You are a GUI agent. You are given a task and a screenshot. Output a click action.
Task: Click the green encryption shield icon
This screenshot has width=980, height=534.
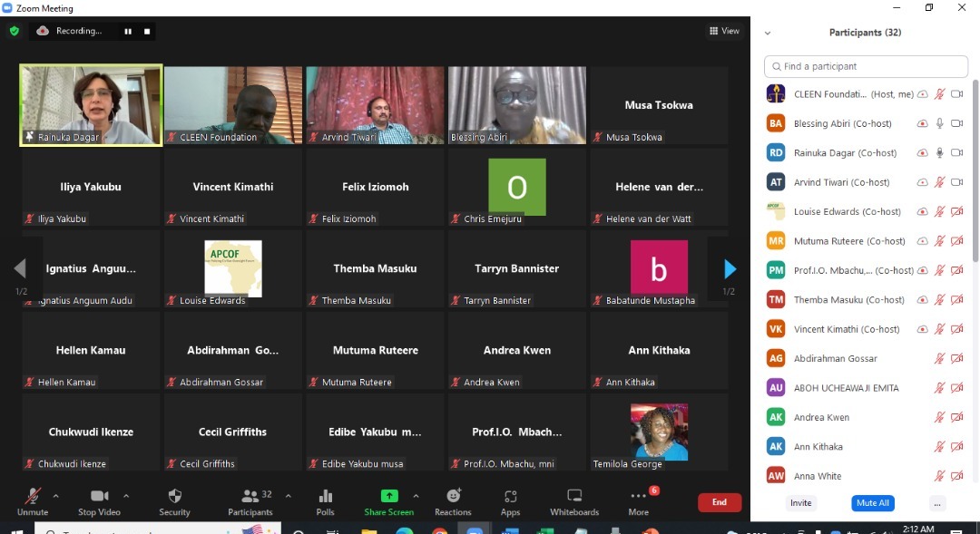click(x=15, y=31)
